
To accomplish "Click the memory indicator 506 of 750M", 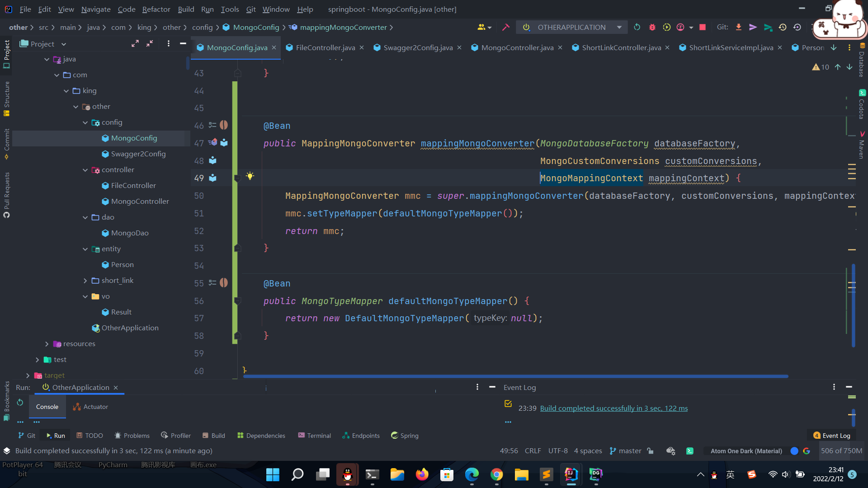I will coord(841,451).
